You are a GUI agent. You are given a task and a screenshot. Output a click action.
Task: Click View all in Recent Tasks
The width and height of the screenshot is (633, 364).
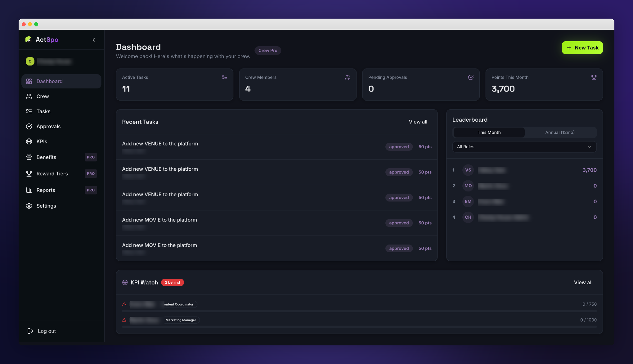coord(418,122)
